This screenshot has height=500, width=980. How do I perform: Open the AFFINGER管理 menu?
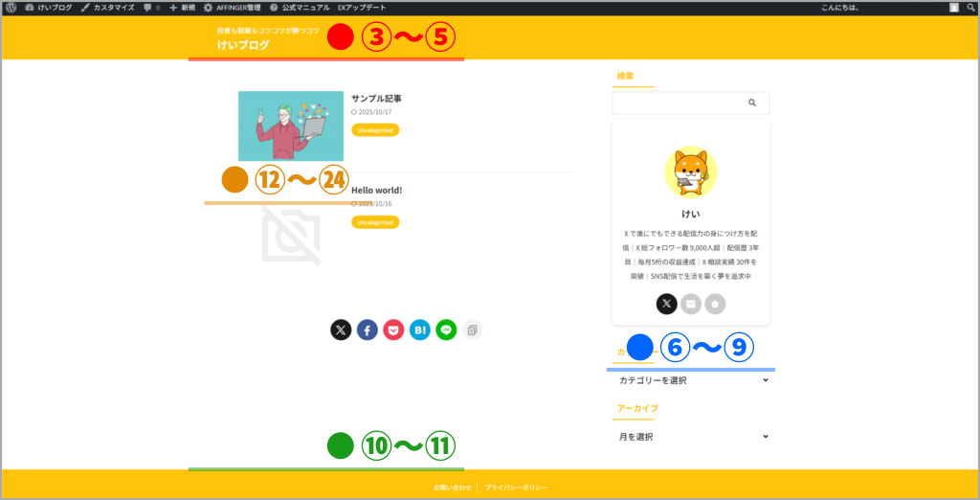[232, 8]
